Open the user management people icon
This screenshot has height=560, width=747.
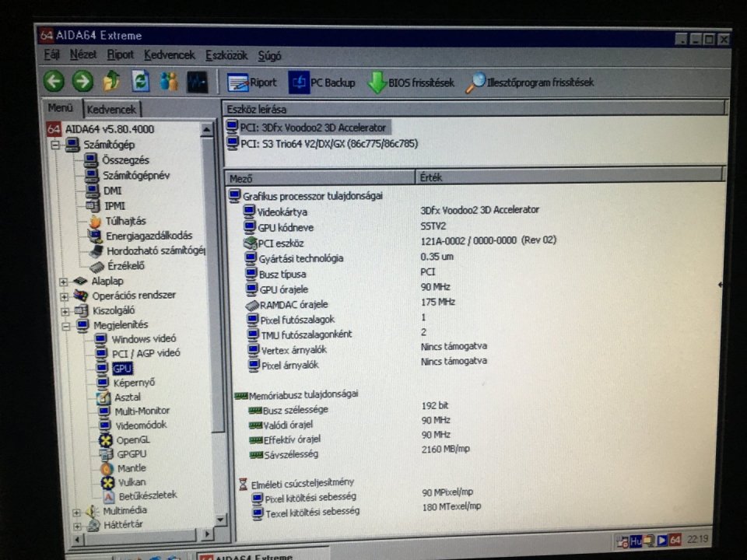click(169, 82)
